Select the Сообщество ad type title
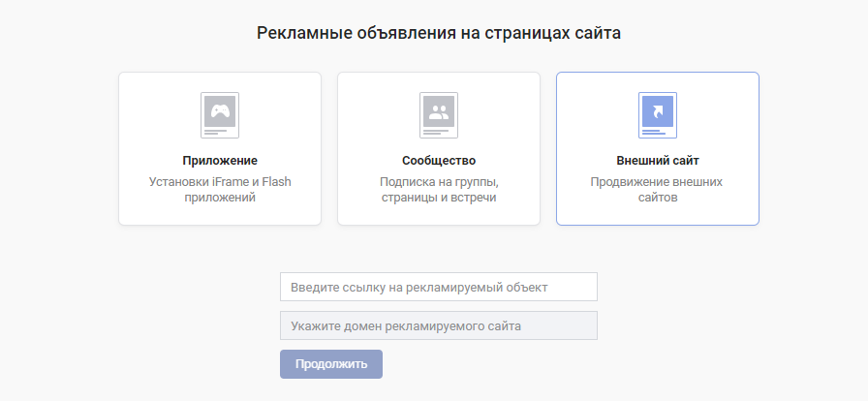 coord(439,161)
